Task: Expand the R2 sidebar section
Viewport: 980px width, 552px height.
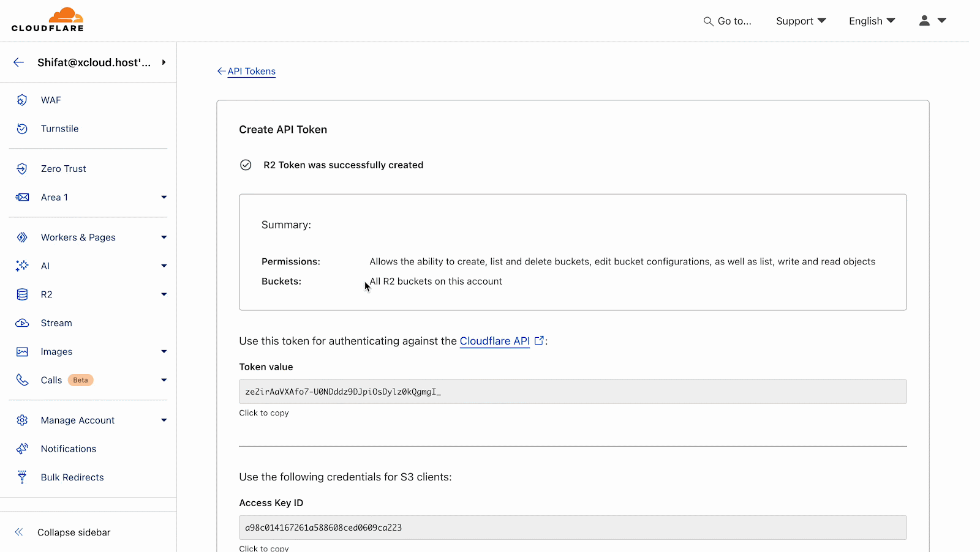Action: tap(164, 294)
